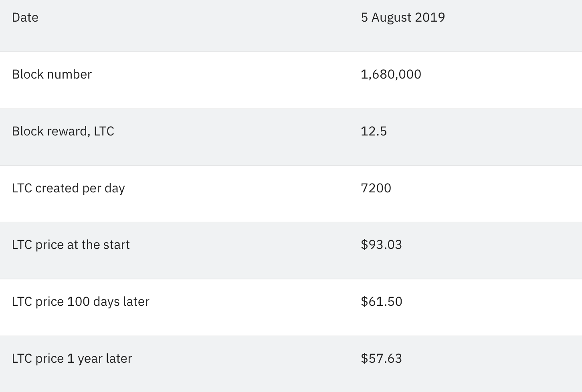Screen dimensions: 582x392
Task: Click the LTC price at the start label
Action: click(71, 245)
